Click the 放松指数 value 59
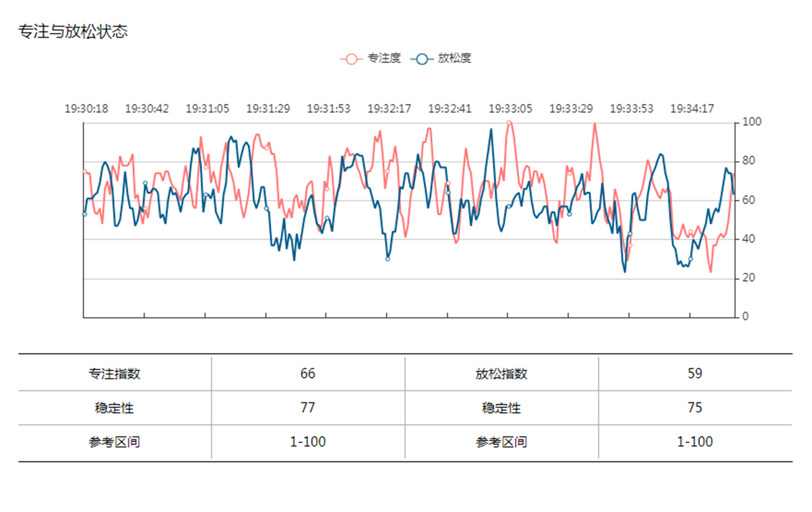The height and width of the screenshot is (512, 812). click(694, 374)
